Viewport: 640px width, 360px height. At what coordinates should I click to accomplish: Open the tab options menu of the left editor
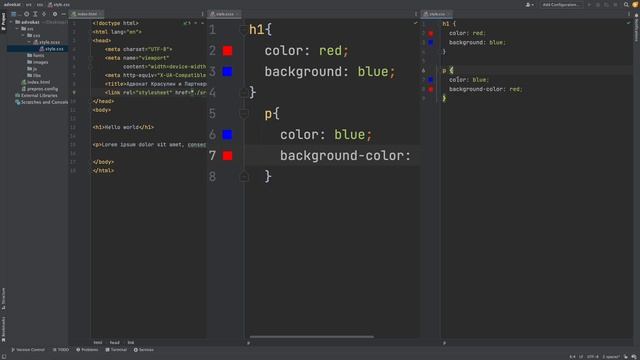pyautogui.click(x=202, y=14)
